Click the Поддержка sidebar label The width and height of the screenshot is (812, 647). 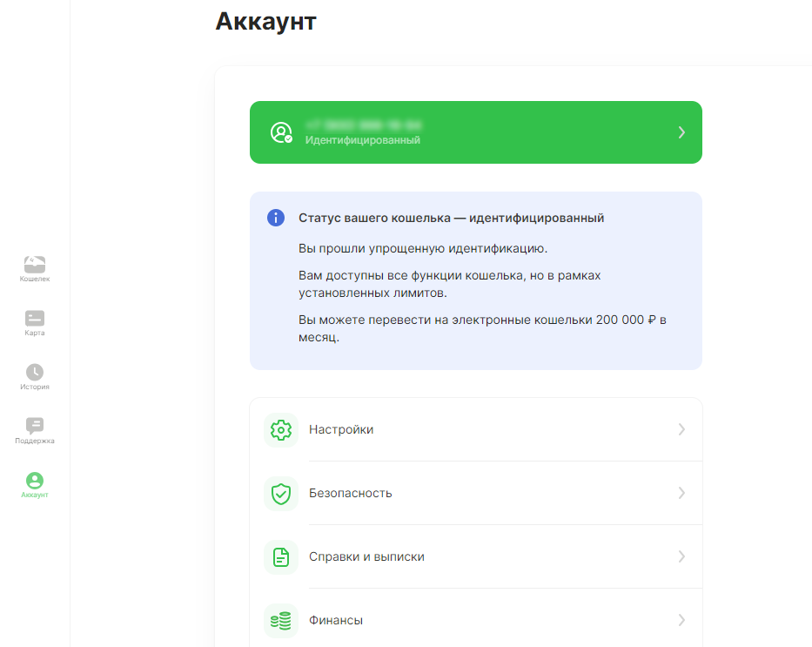35,441
